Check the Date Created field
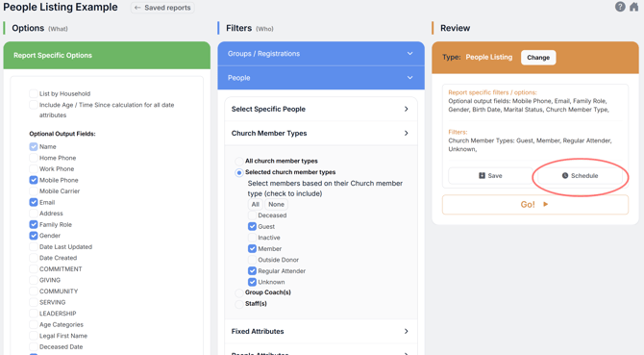This screenshot has width=644, height=355. point(34,258)
